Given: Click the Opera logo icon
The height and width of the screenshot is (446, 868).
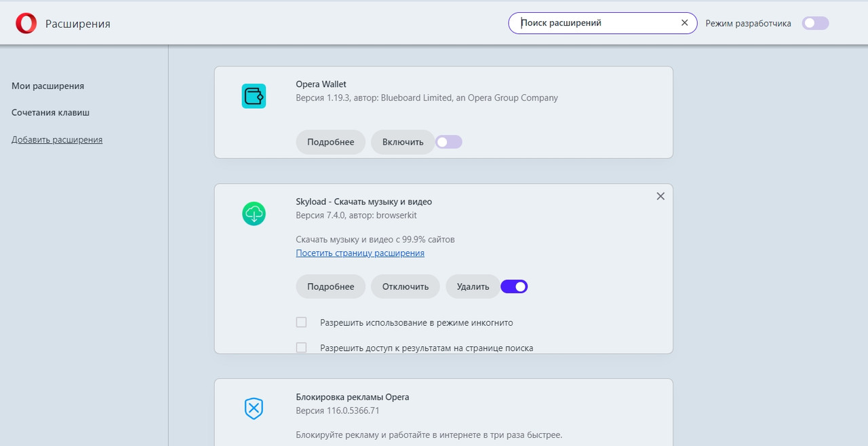Looking at the screenshot, I should [x=26, y=24].
